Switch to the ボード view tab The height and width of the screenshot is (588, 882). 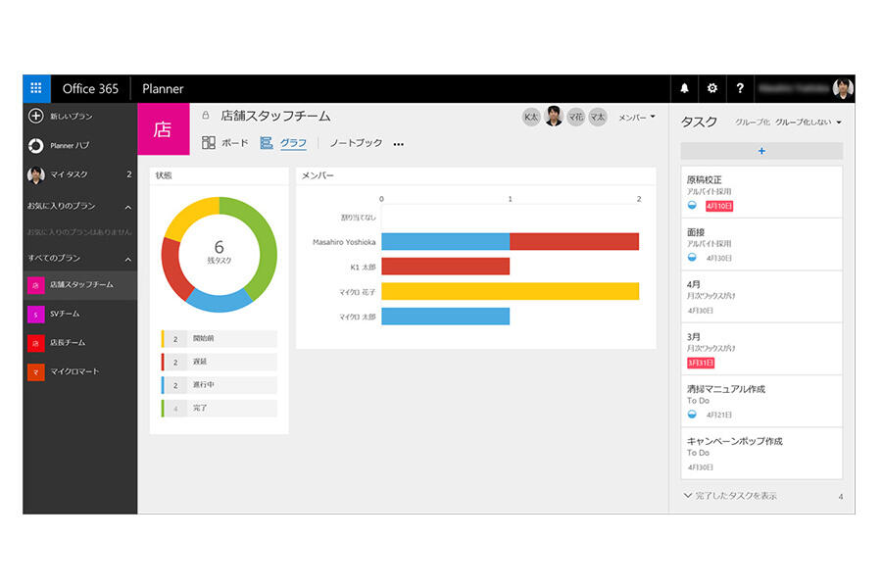(224, 143)
